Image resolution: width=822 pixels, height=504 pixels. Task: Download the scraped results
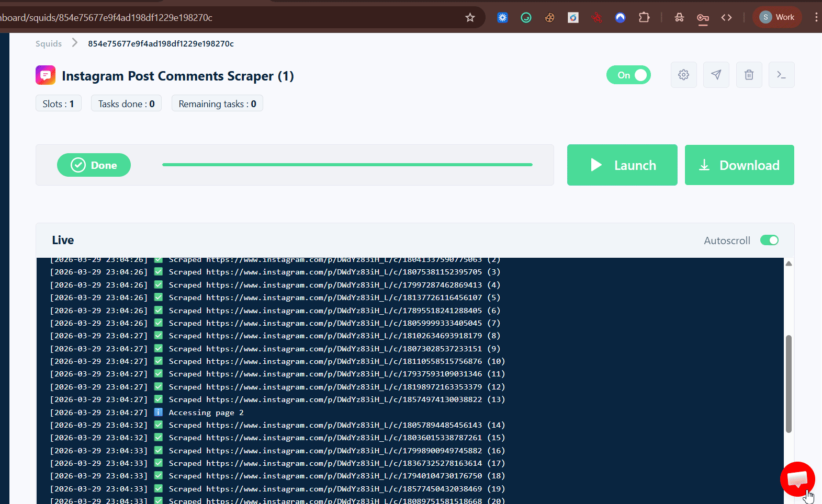(739, 165)
